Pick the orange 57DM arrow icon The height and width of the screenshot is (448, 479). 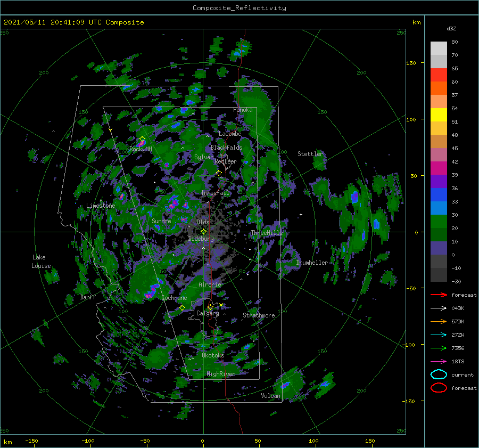click(x=439, y=321)
